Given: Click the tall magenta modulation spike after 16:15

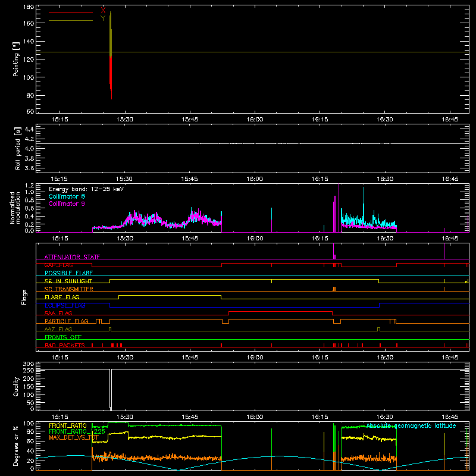Looking at the screenshot, I should pos(339,208).
